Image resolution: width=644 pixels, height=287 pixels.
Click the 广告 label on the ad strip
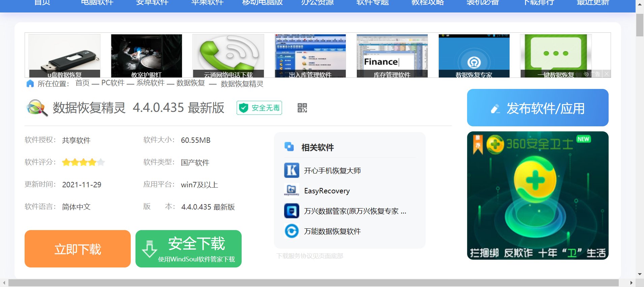coord(595,74)
